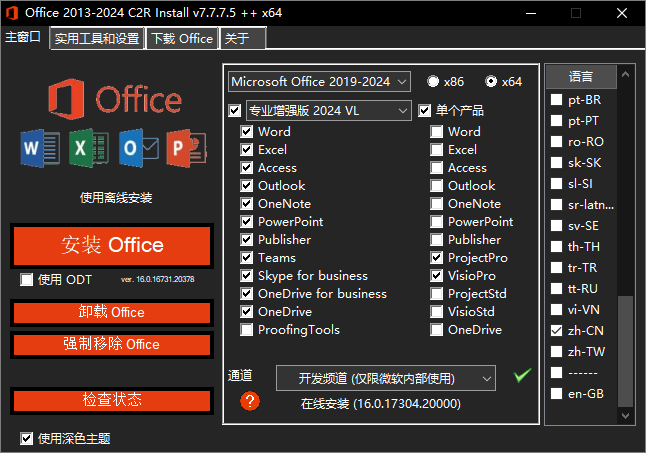This screenshot has height=453, width=646.
Task: Uncheck the zh-CN language checkbox
Action: 557,331
